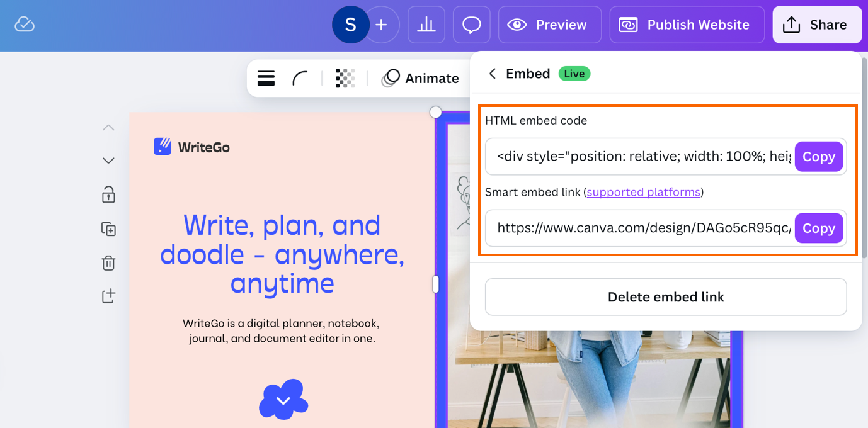Select the WriteGo logo on the canvas

coord(191,147)
